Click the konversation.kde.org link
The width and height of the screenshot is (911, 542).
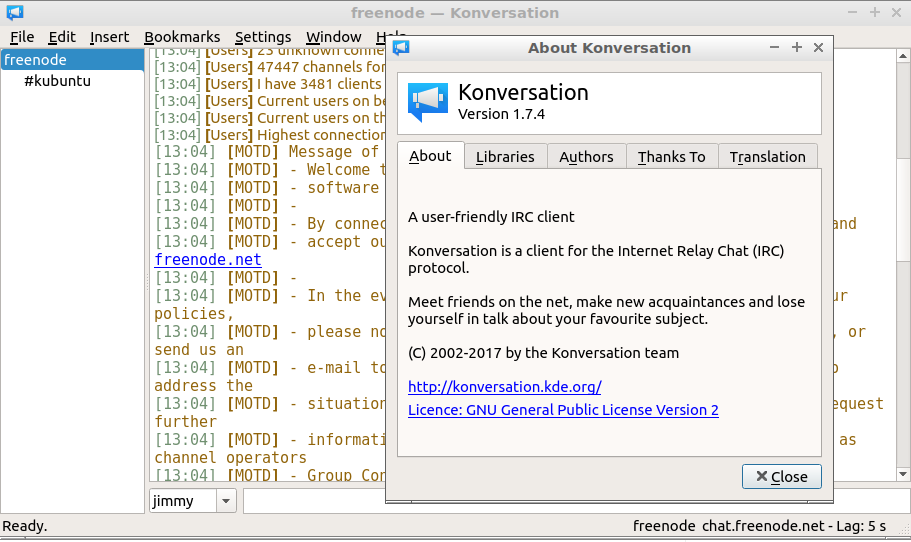coord(504,387)
